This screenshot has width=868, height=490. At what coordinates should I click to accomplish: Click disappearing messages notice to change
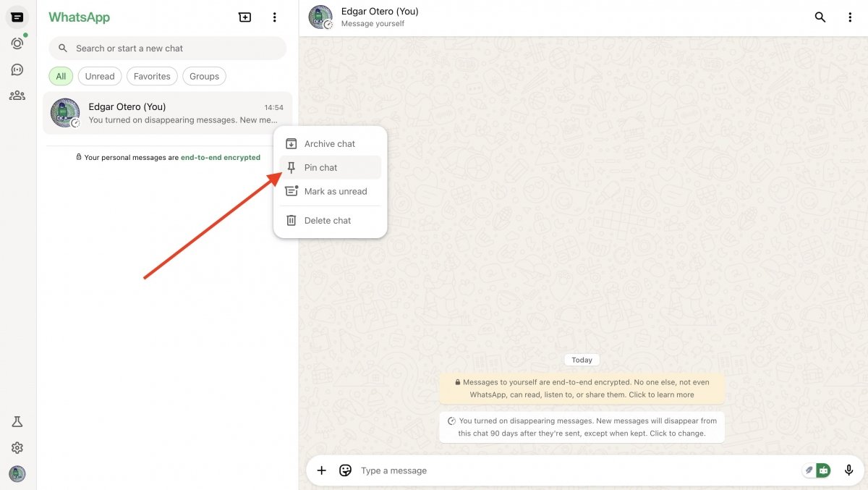[582, 427]
